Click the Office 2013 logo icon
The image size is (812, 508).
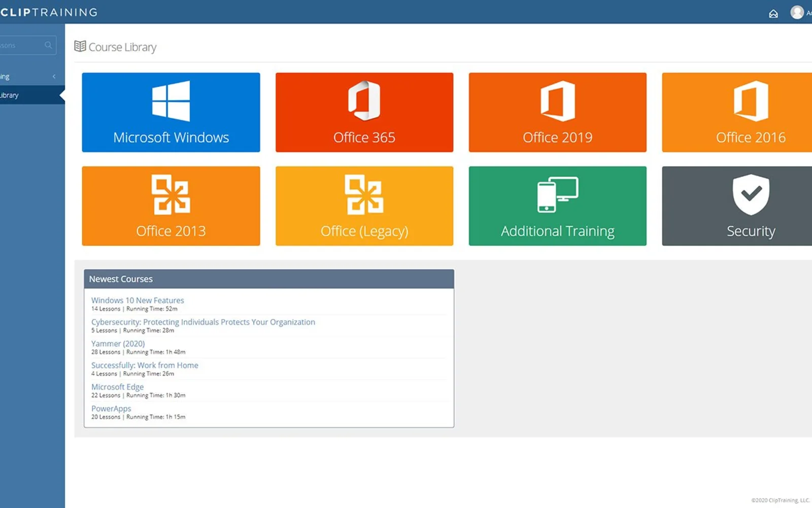(x=171, y=195)
